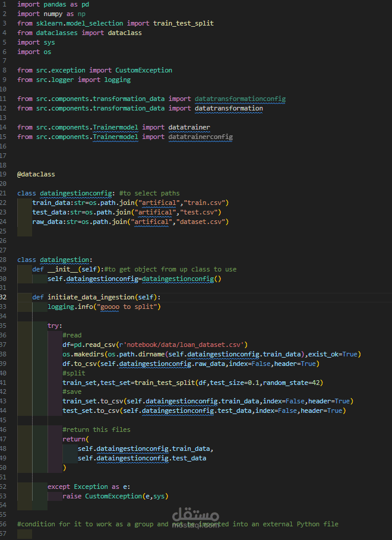Click the '#return this files' comment

coord(96,430)
